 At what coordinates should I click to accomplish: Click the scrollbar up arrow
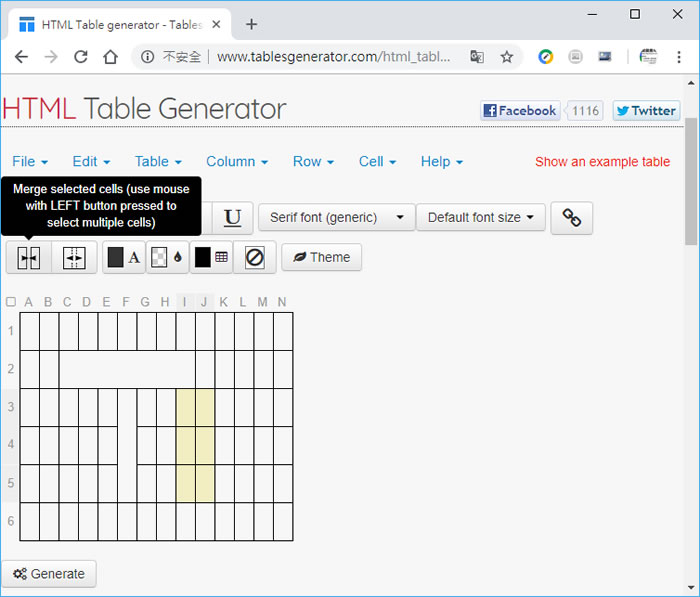[x=691, y=83]
